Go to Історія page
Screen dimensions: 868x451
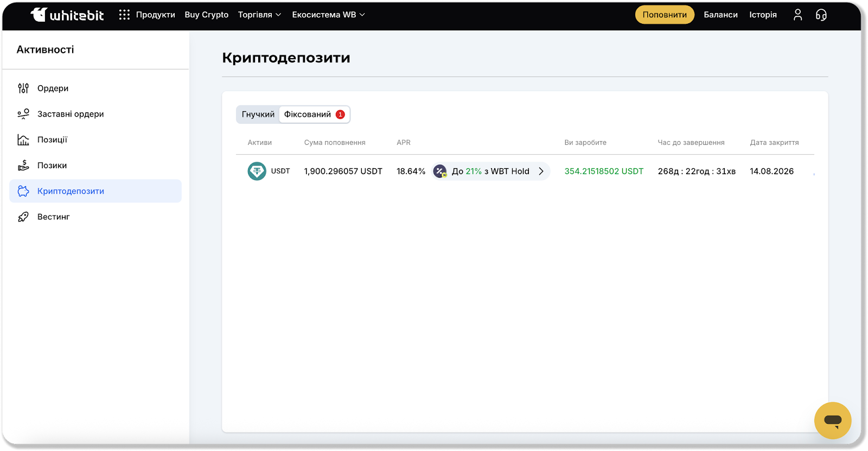763,15
